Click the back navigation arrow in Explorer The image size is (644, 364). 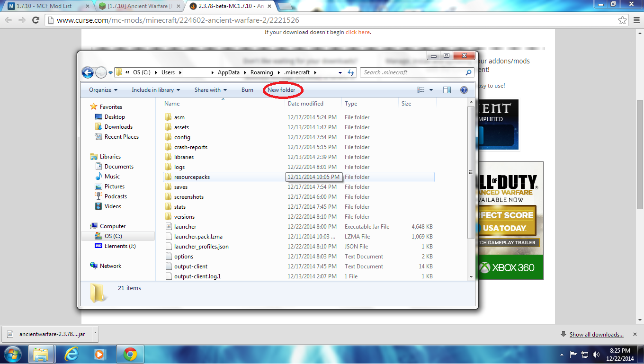click(x=88, y=72)
